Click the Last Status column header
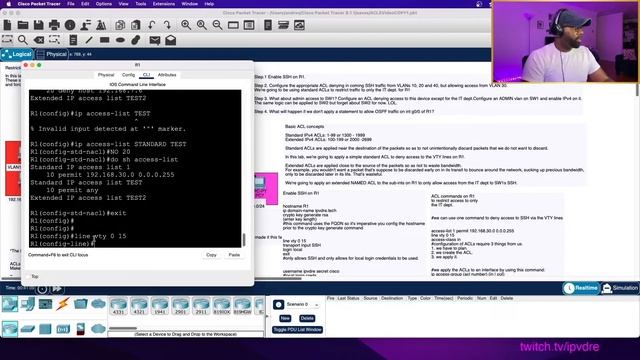The width and height of the screenshot is (640, 360). [x=348, y=298]
